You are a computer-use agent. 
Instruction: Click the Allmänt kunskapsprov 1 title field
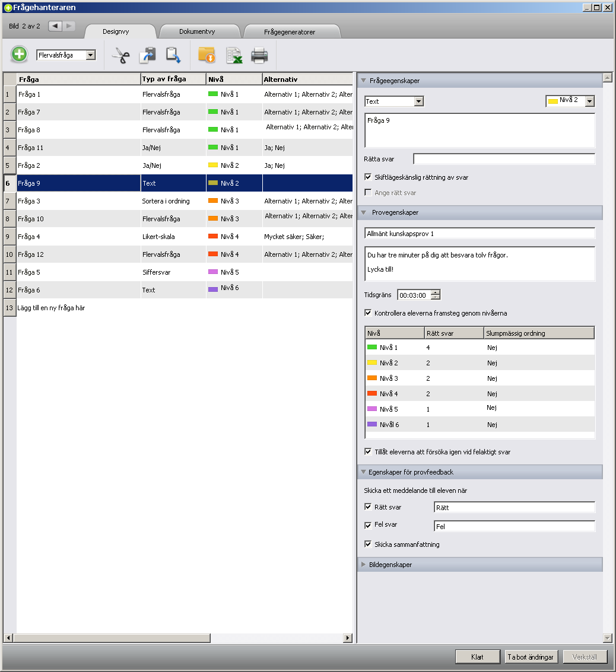click(x=480, y=233)
